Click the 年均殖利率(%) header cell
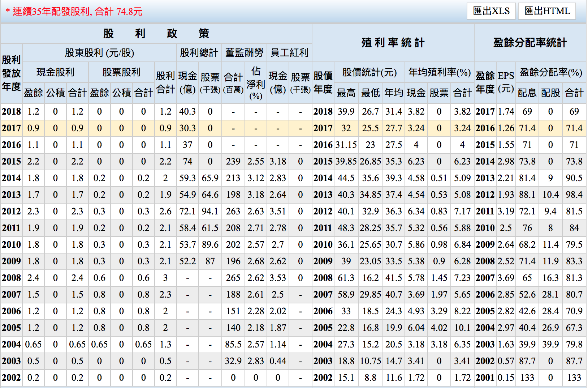Screen dimensions: 588x388 coord(439,72)
